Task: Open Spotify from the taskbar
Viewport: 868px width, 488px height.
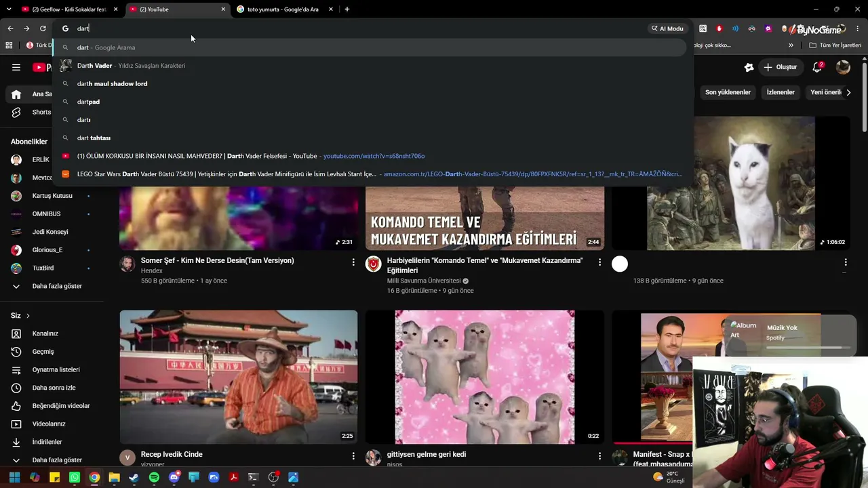Action: coord(154,478)
